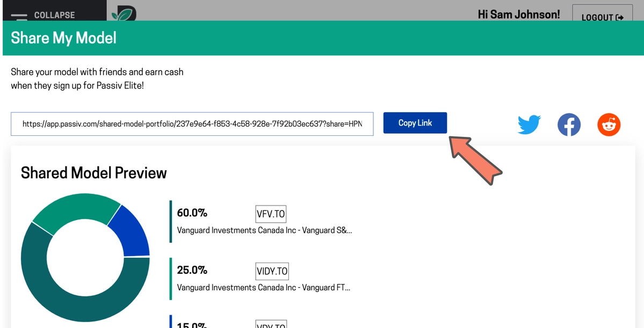Click COLLAPSE sidebar label
Viewport: 644px width, 328px height.
coord(55,15)
